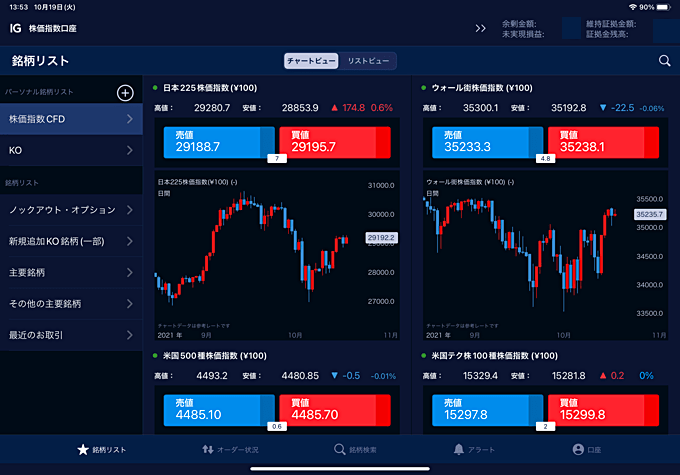Open the 銘柄検索 search tab
Screen dimensions: 680x475
click(x=356, y=450)
